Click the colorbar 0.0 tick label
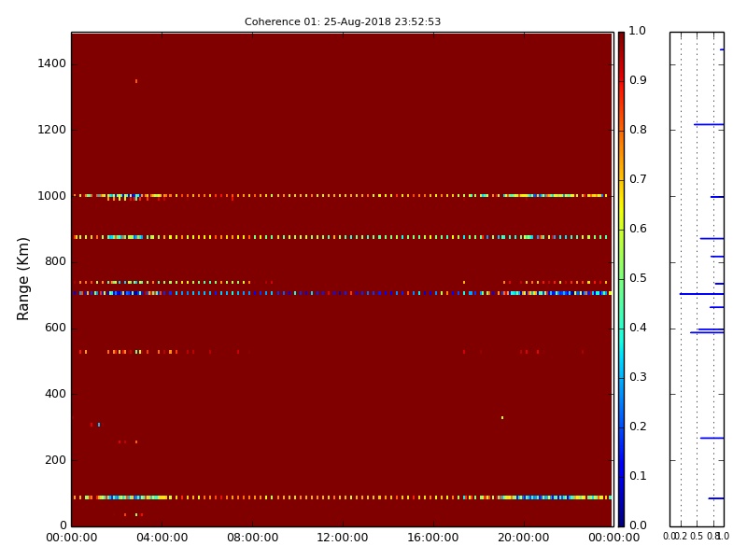The image size is (747, 560). (638, 525)
